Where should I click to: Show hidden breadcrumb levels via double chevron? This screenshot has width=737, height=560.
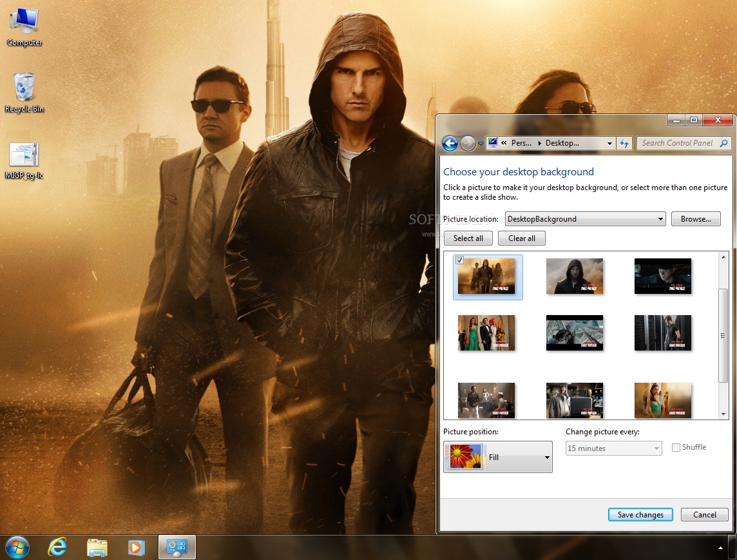[x=504, y=143]
